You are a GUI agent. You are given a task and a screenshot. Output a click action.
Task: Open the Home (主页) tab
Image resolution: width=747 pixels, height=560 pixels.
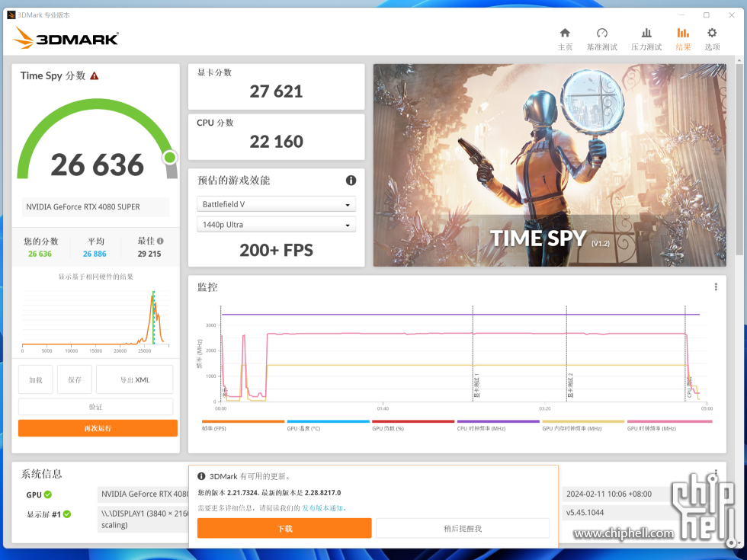[x=565, y=39]
